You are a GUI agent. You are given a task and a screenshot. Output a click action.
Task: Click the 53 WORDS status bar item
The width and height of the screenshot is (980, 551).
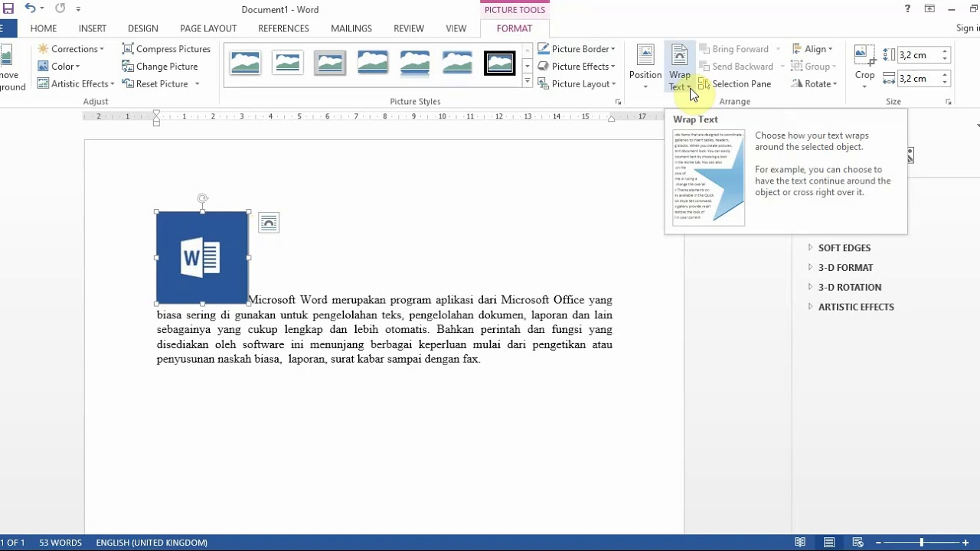coord(60,543)
